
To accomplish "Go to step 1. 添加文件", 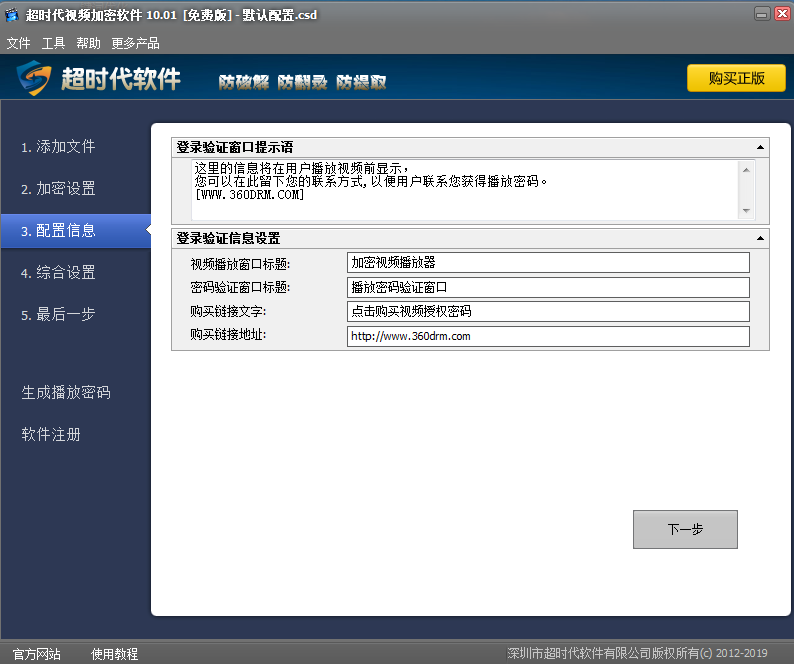I will click(x=59, y=147).
